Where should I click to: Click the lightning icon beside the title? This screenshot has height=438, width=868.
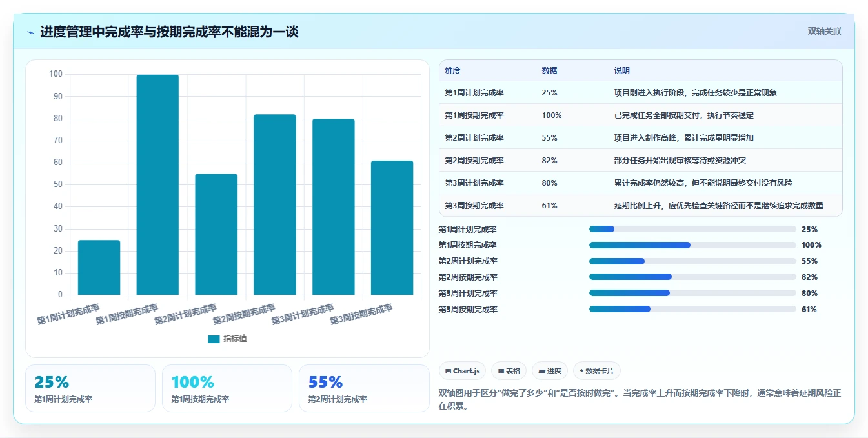coord(31,32)
